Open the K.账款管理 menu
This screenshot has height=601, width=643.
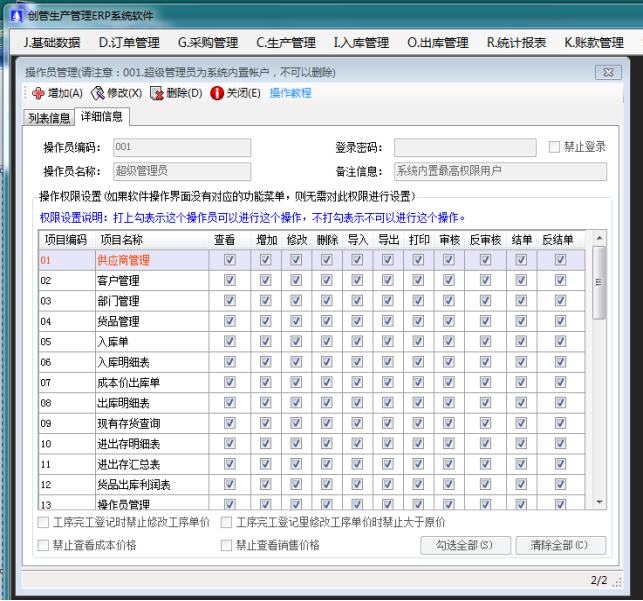(594, 42)
